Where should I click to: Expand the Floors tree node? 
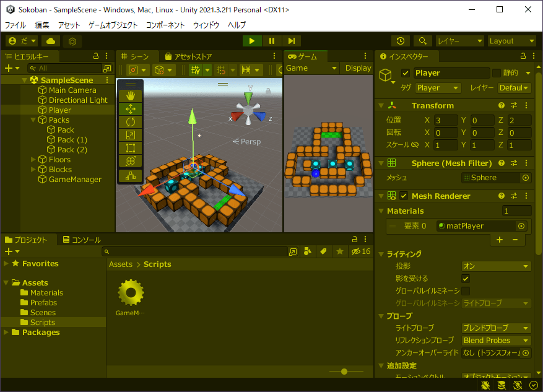[x=33, y=160]
